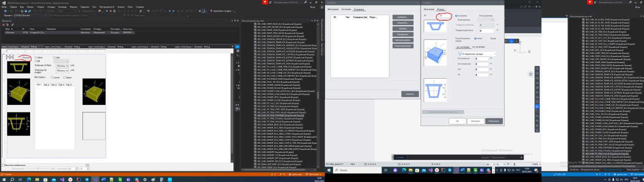Open the Справка menu in Visual Studio

140,7
